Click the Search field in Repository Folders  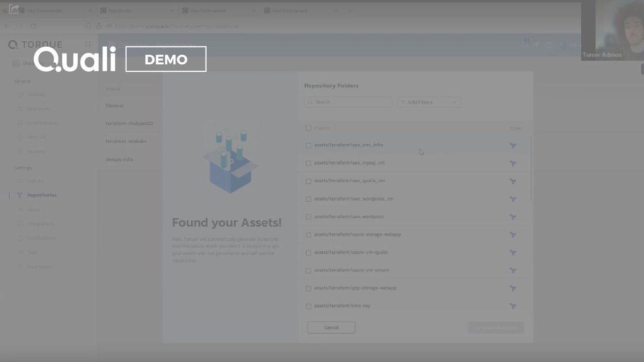[x=348, y=102]
